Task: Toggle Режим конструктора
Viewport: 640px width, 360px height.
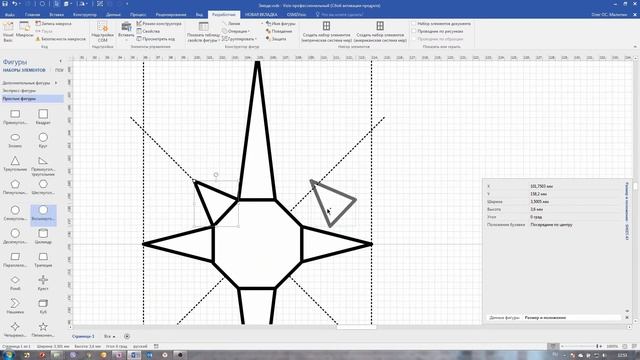Action: [x=159, y=24]
